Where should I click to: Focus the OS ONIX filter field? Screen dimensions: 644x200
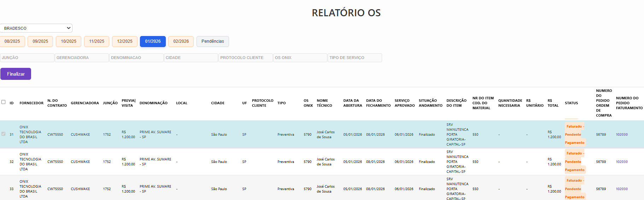coord(300,58)
